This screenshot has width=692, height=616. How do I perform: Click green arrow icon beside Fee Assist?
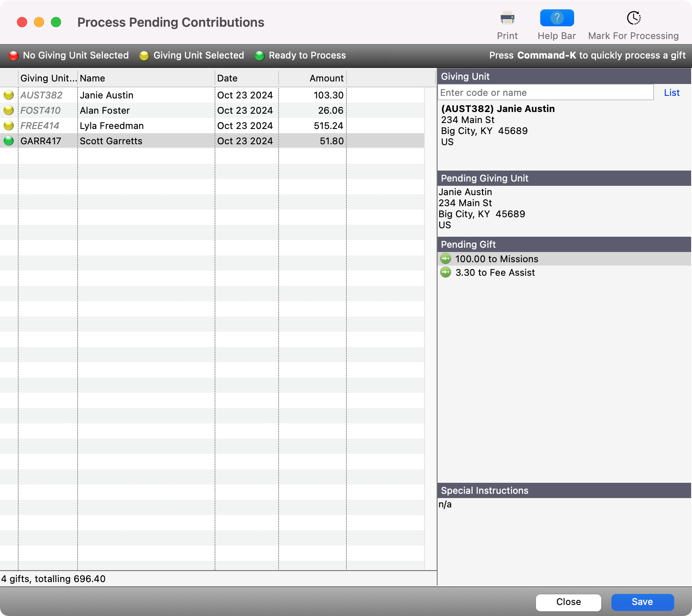tap(446, 272)
